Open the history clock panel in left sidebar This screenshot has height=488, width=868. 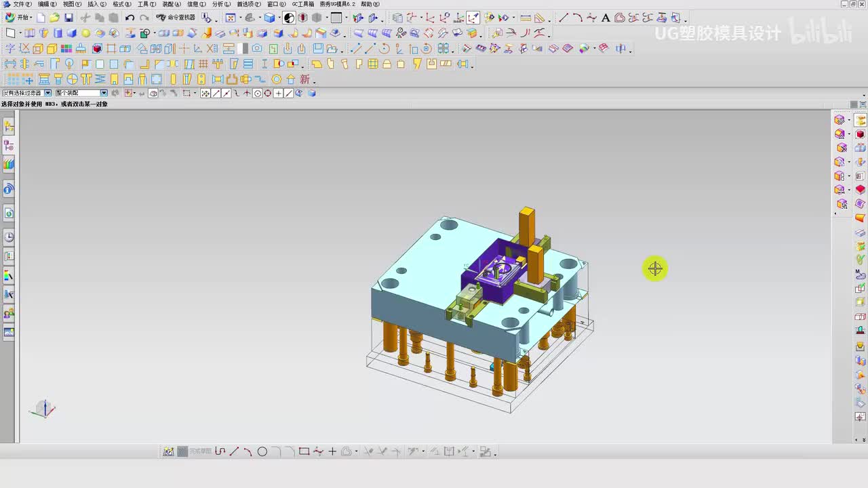[9, 237]
